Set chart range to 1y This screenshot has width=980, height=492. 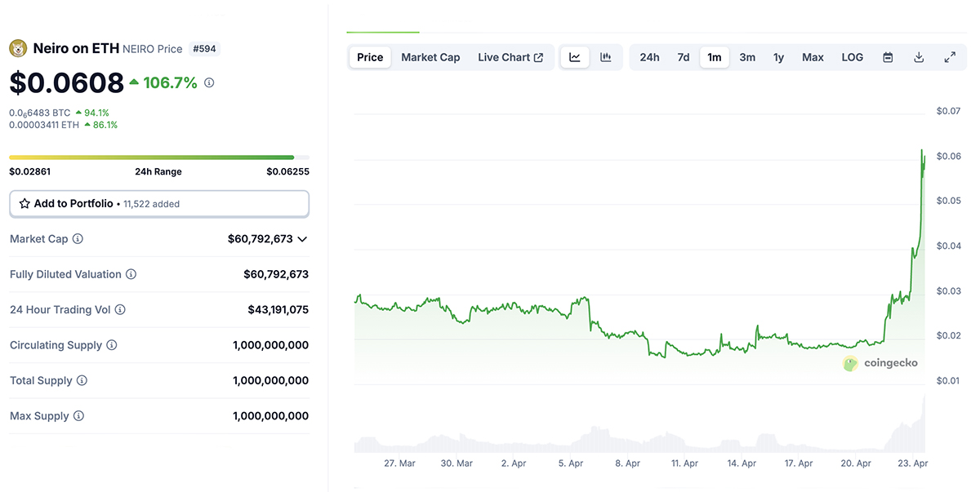778,57
